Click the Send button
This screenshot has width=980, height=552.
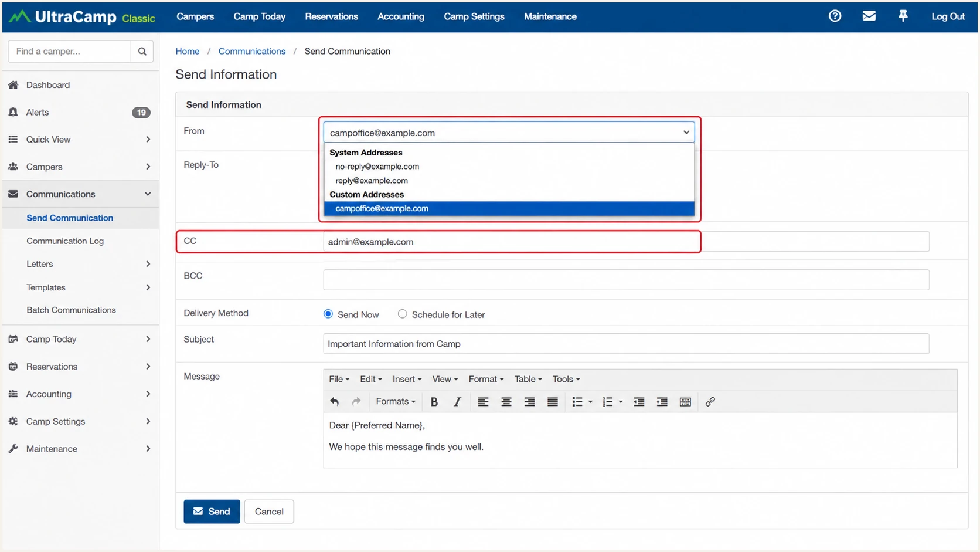pyautogui.click(x=212, y=512)
